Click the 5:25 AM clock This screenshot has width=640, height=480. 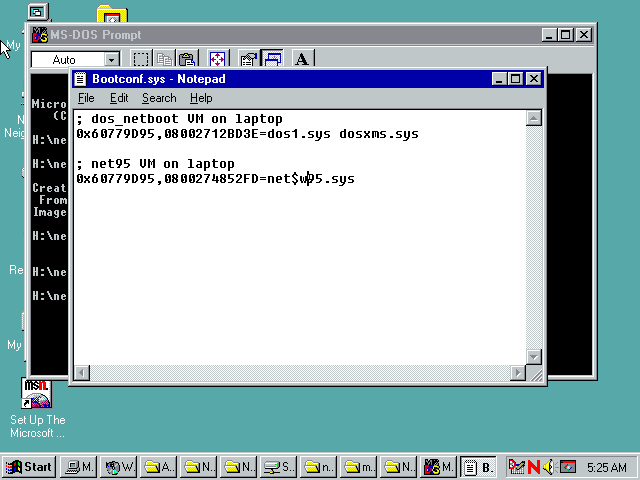pos(607,467)
